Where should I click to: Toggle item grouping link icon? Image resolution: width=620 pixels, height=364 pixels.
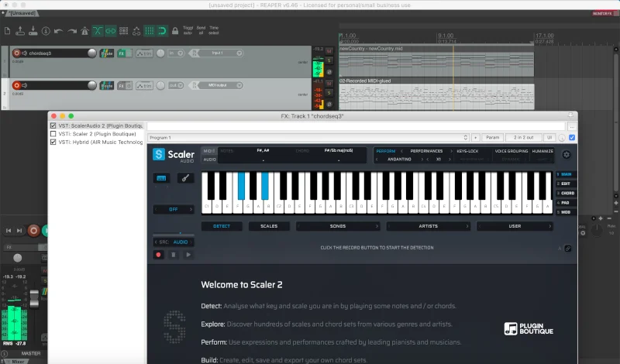tap(110, 31)
